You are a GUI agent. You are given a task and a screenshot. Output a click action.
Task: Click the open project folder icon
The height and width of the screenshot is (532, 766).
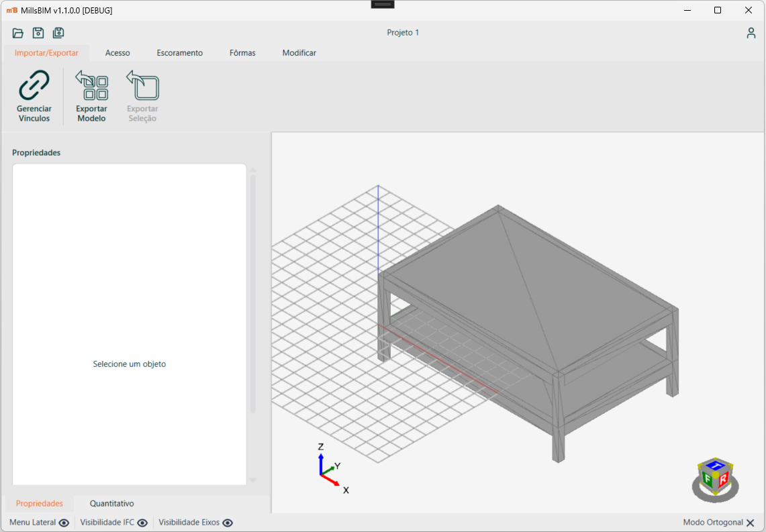pos(18,33)
